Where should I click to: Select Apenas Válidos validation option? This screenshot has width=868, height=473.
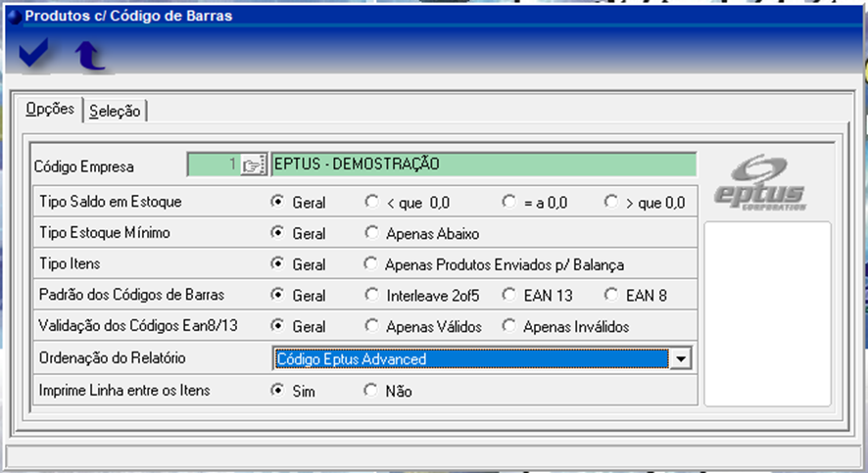coord(371,327)
